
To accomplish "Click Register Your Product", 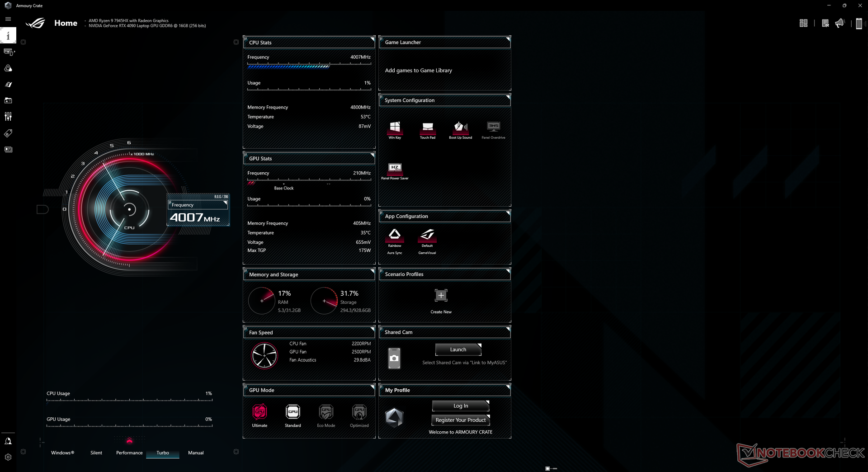I will [461, 420].
